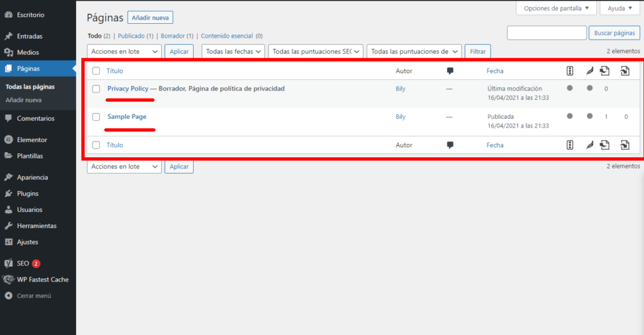Click incoming links icon in table footer
Viewport: 644px width, 335px height.
(625, 145)
